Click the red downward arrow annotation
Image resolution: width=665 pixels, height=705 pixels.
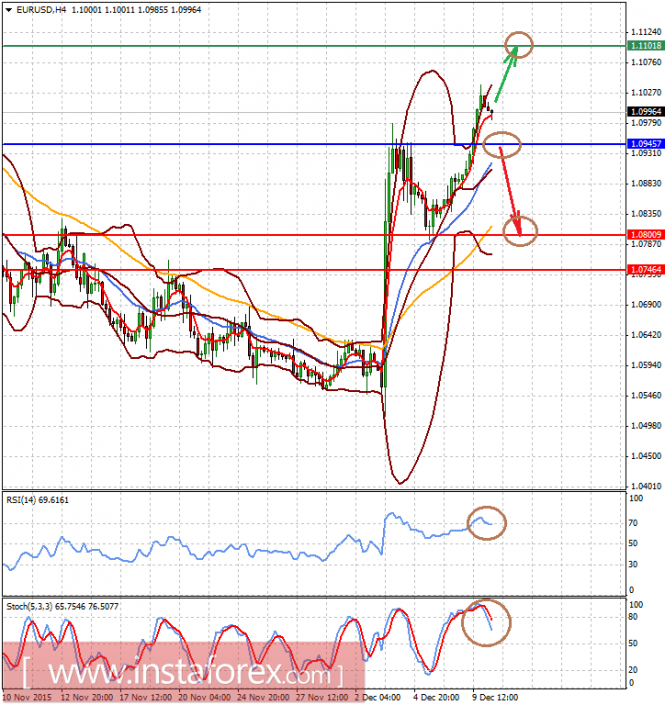[x=511, y=191]
